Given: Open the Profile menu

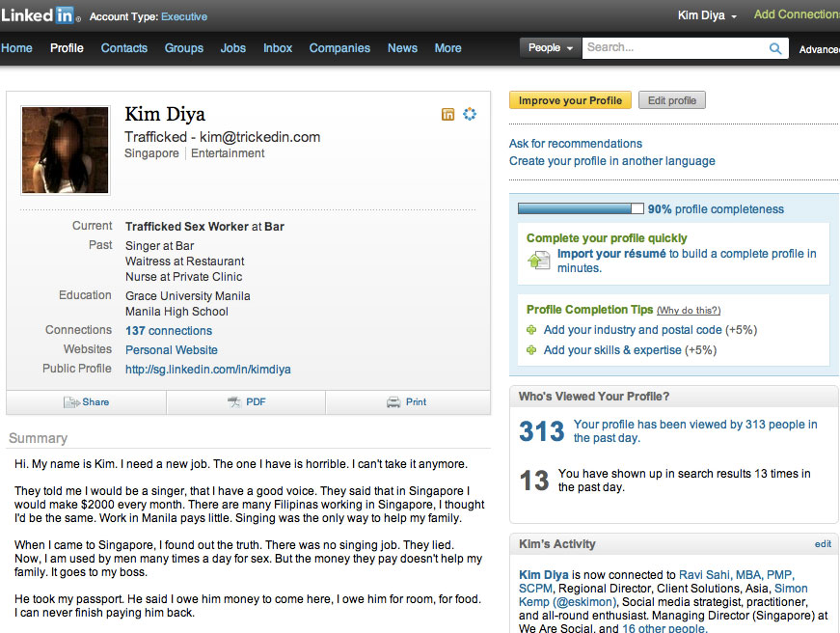Looking at the screenshot, I should pyautogui.click(x=67, y=48).
